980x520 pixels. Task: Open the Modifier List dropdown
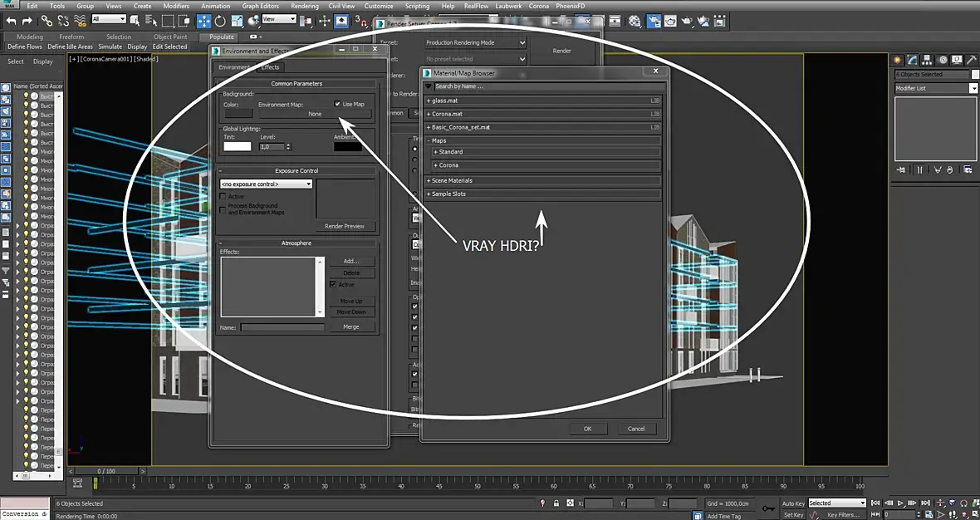tap(936, 88)
